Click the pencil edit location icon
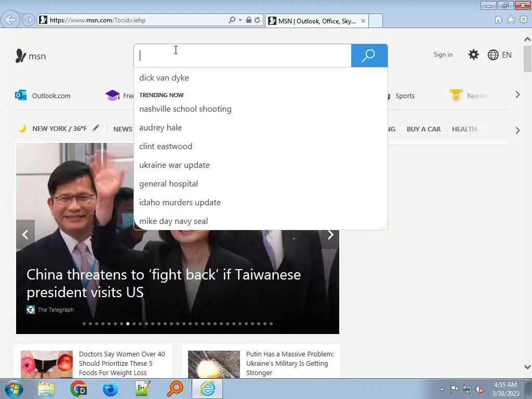Image resolution: width=532 pixels, height=399 pixels. [x=96, y=128]
